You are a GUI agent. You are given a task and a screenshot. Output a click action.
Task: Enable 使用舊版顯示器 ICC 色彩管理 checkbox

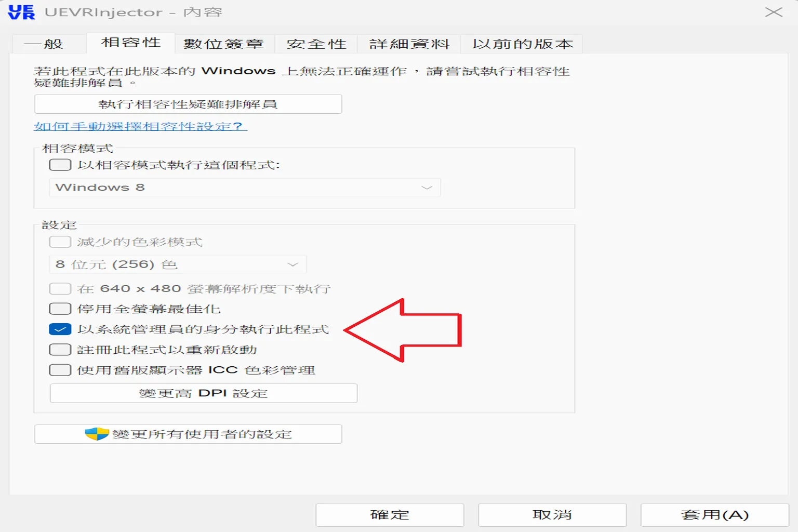pos(60,369)
